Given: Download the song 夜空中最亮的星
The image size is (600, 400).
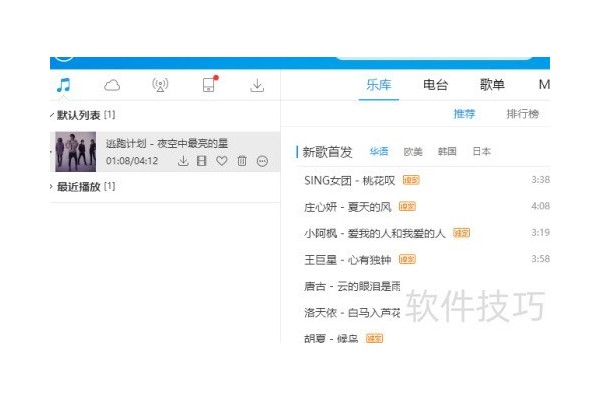Looking at the screenshot, I should pyautogui.click(x=183, y=161).
